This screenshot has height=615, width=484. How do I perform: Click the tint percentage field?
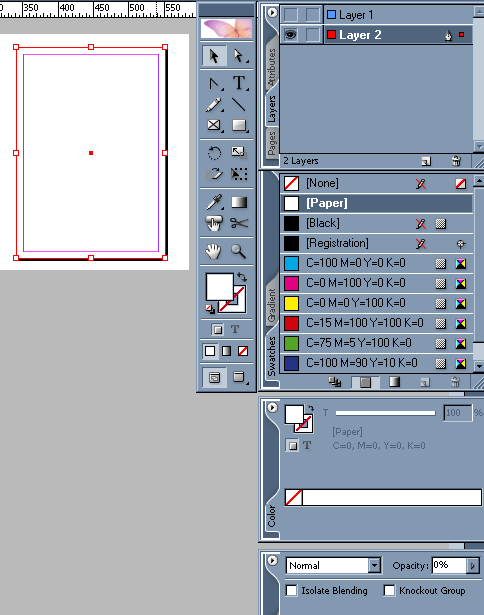[x=457, y=413]
